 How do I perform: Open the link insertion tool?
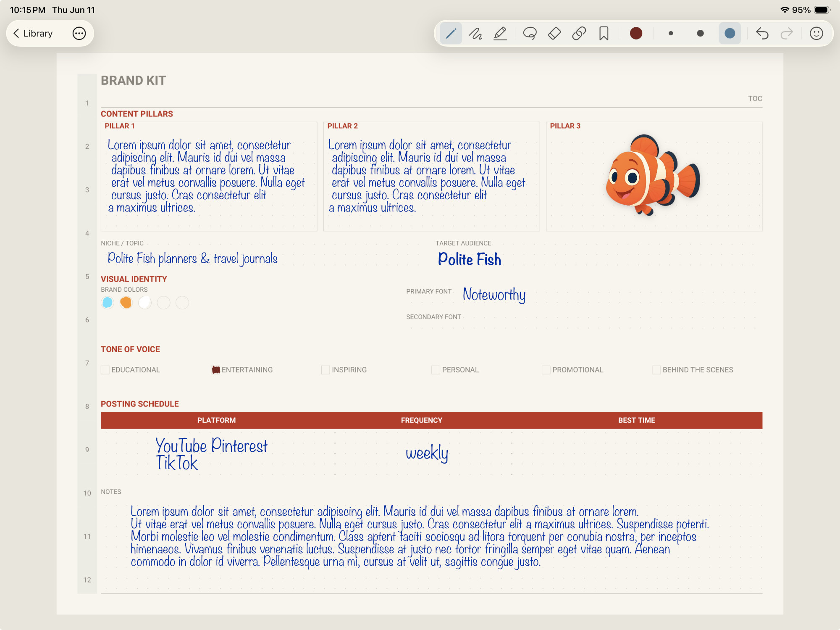tap(579, 33)
